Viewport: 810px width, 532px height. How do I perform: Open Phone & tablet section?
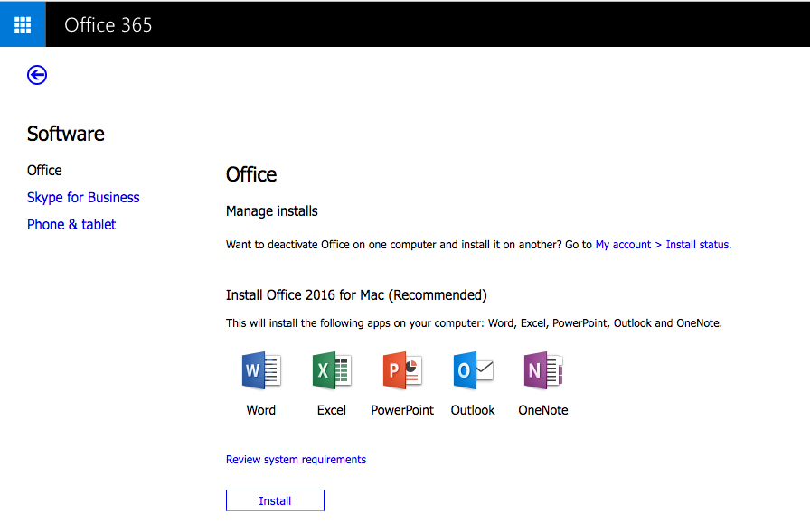click(71, 225)
